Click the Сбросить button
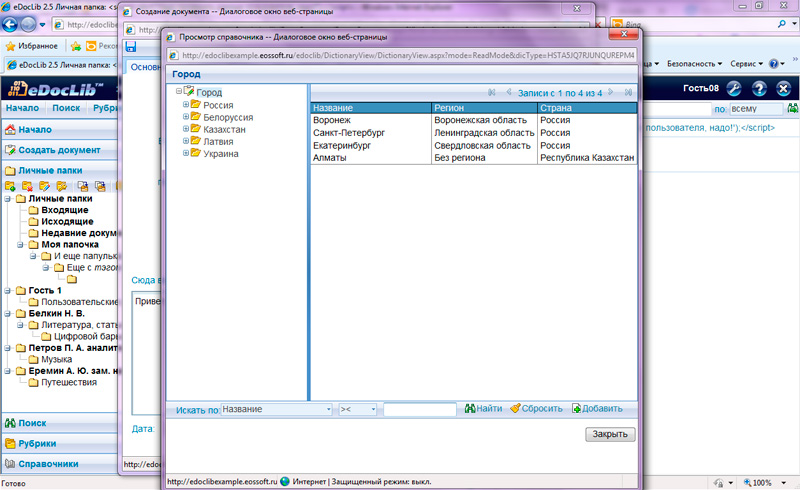The height and width of the screenshot is (490, 800). pyautogui.click(x=536, y=409)
